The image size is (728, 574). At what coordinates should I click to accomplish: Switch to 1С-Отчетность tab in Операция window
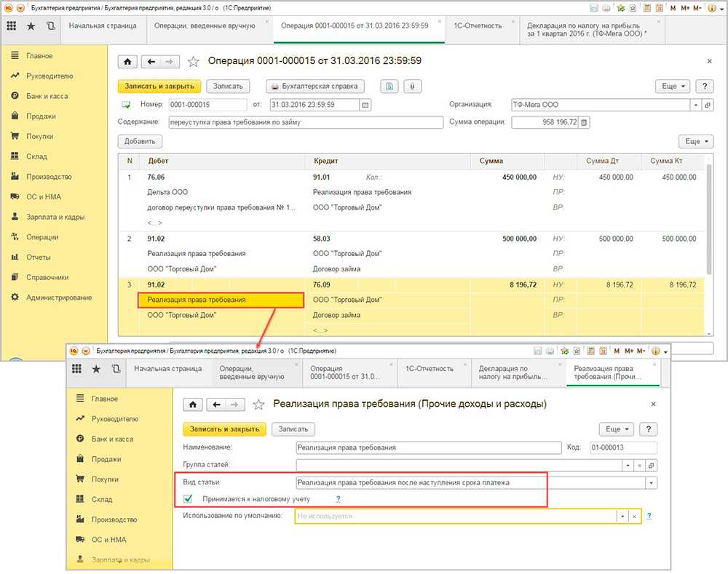(x=478, y=26)
